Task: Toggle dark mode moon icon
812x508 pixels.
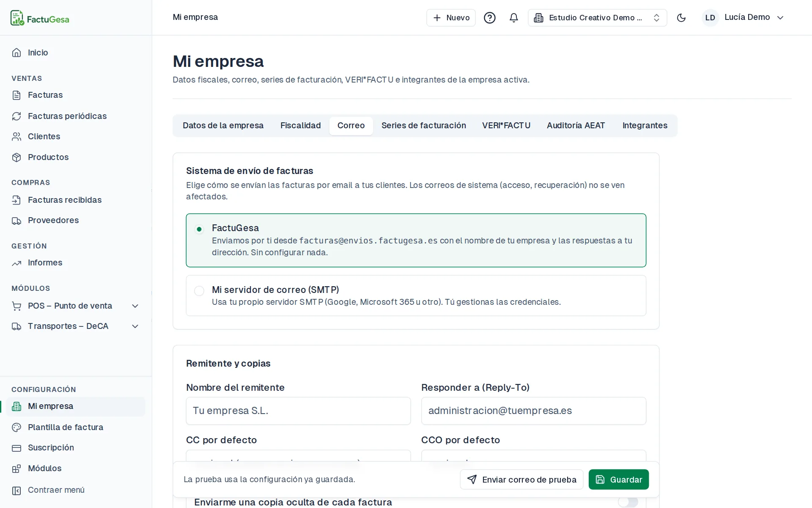Action: 681,18
